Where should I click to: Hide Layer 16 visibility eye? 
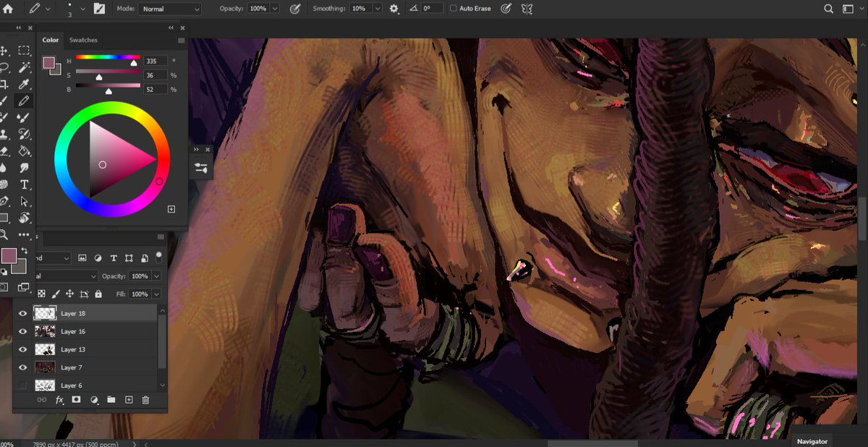click(22, 331)
